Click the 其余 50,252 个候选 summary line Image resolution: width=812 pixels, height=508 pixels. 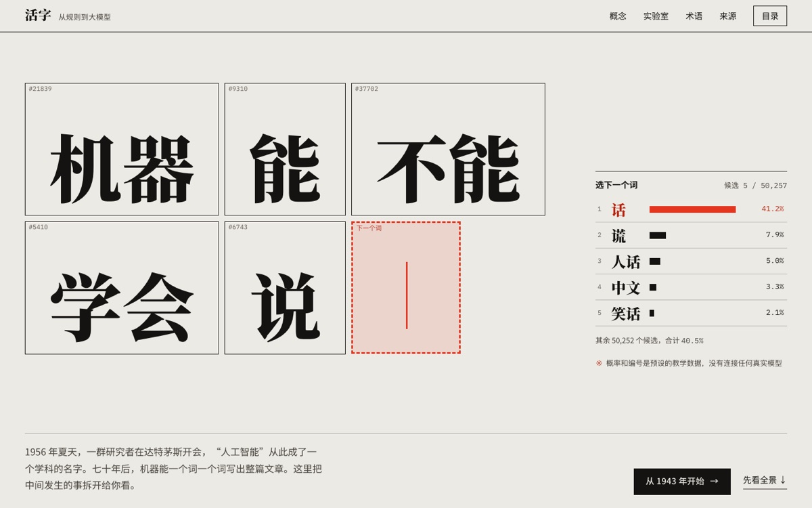[x=650, y=341]
